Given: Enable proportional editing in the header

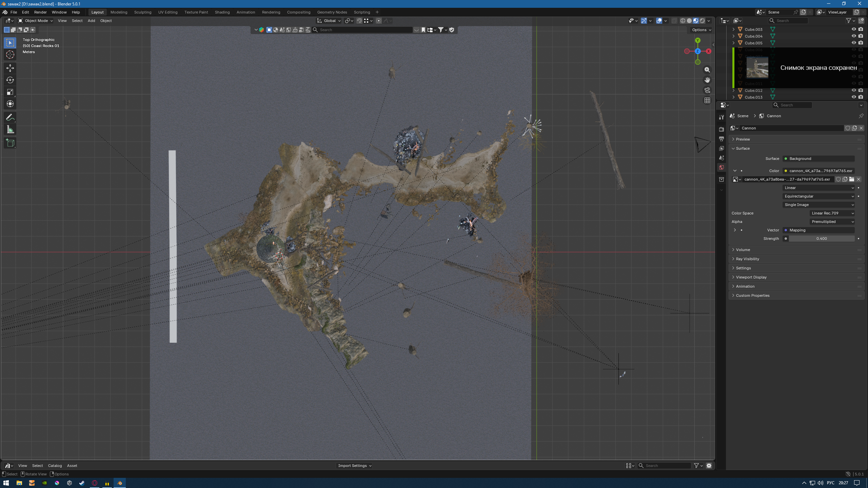Looking at the screenshot, I should tap(379, 21).
